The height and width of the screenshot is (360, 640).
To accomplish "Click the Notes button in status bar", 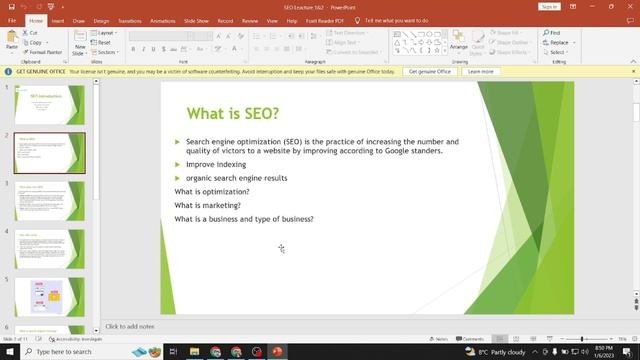I will pos(439,339).
